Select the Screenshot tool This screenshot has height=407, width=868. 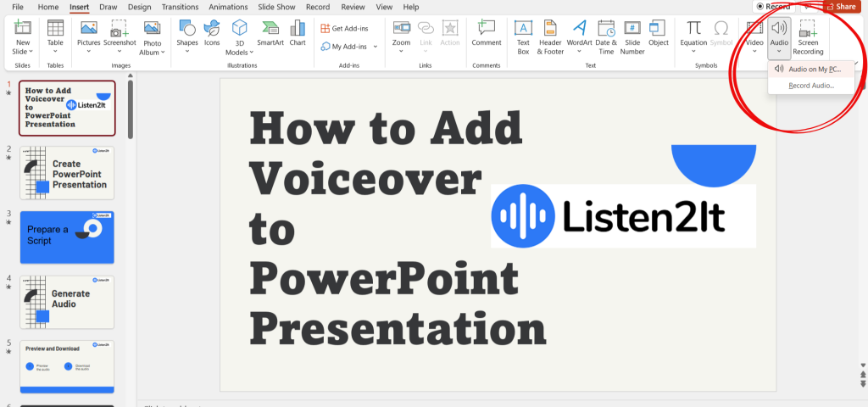pyautogui.click(x=120, y=28)
